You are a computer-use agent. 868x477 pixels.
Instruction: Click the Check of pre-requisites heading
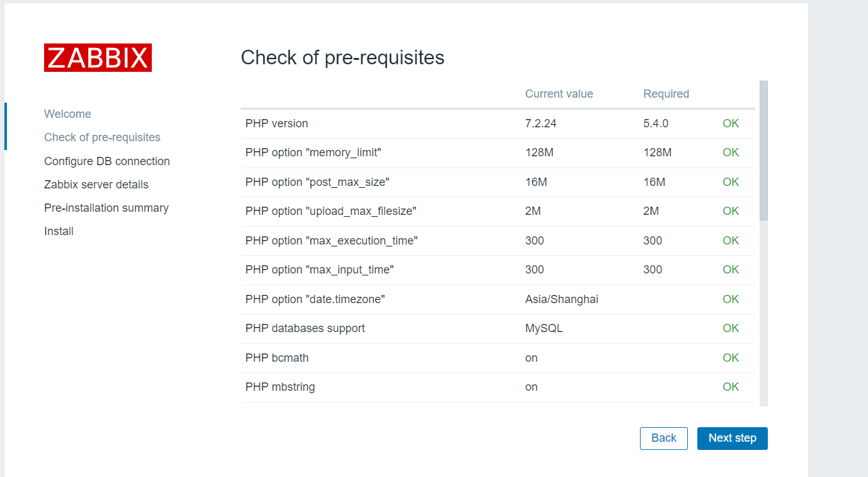coord(343,58)
